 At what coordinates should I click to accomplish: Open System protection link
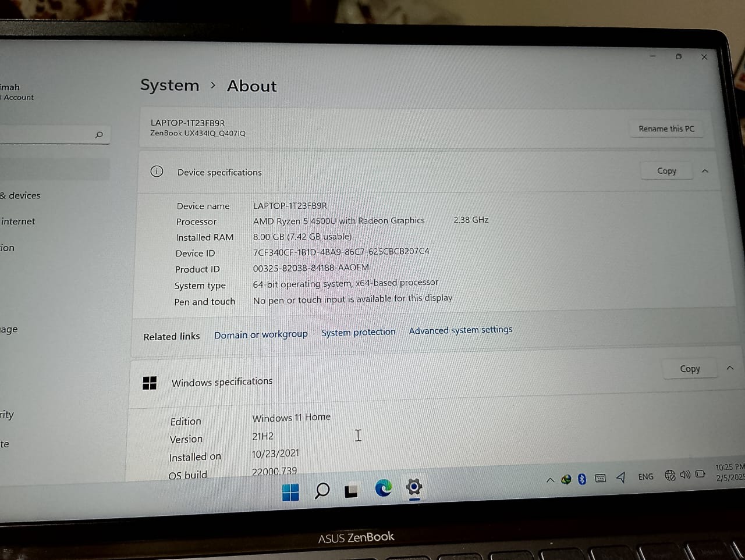tap(359, 332)
